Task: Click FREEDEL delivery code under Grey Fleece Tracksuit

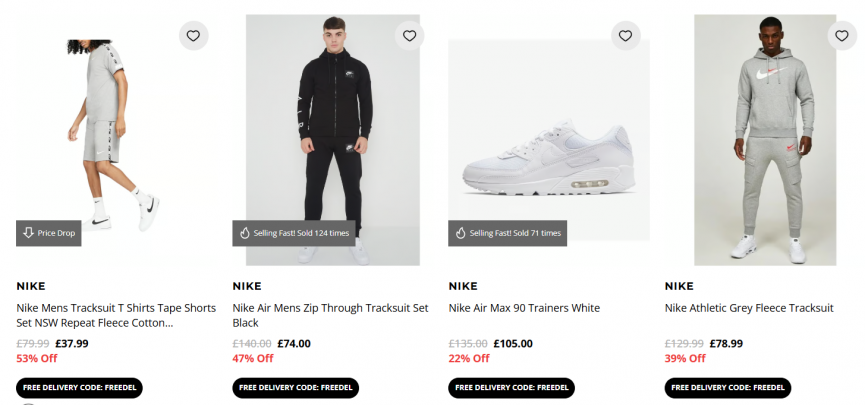Action: [x=727, y=388]
